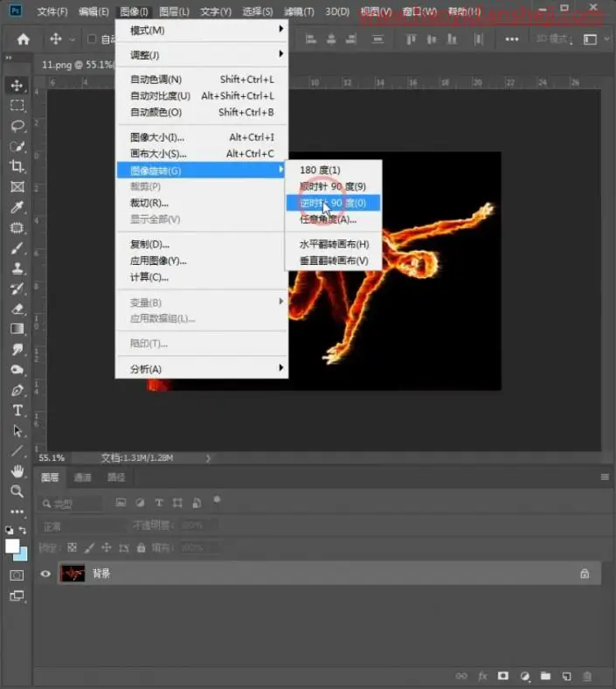Open the 图层(L) menu
The width and height of the screenshot is (616, 689).
pyautogui.click(x=174, y=11)
